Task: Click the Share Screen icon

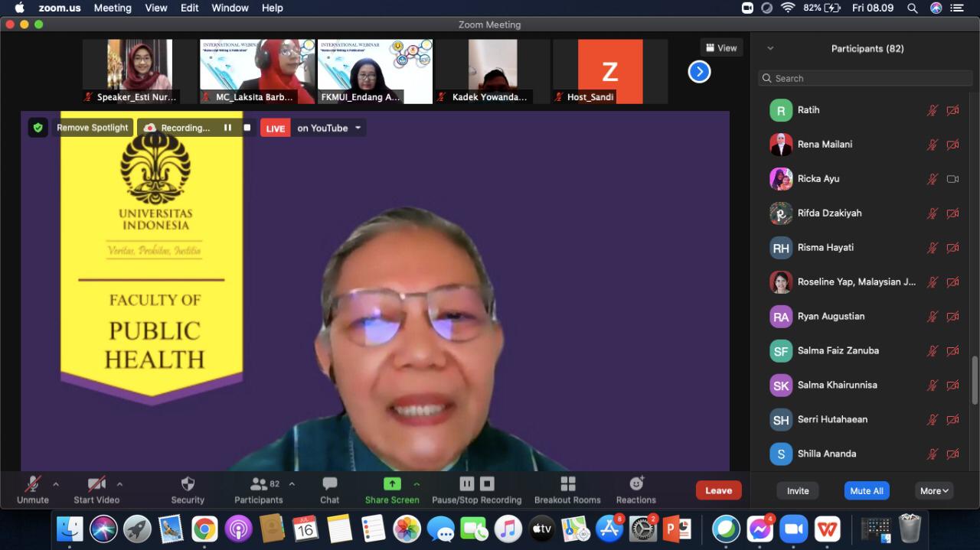Action: coord(392,484)
